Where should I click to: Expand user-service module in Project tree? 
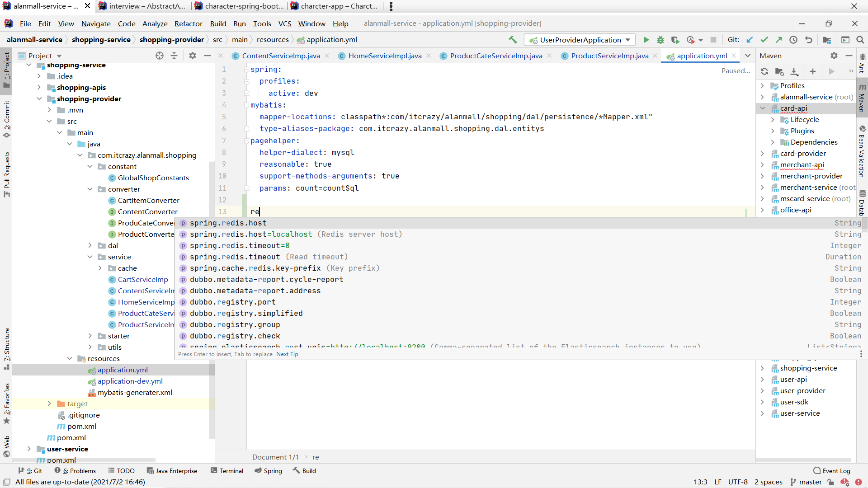(29, 449)
